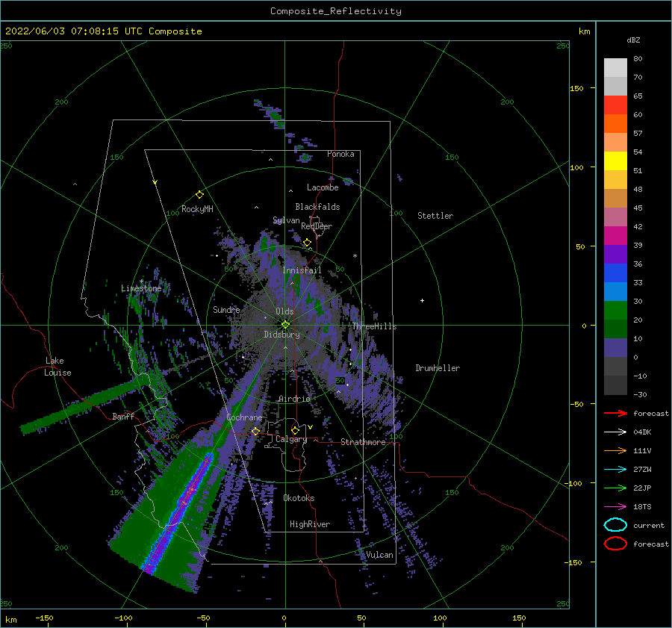This screenshot has height=628, width=672.
Task: Click the yellow diamond marker near Cochrane
Action: [256, 431]
